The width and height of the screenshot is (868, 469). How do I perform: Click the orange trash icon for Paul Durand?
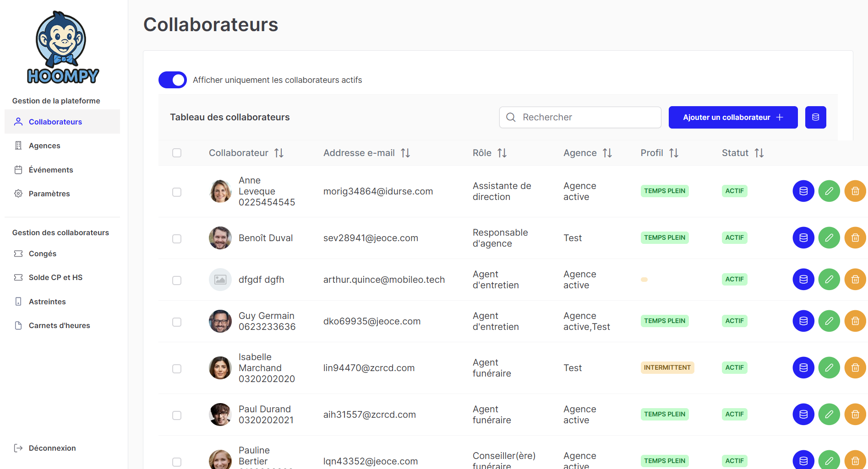[x=855, y=415]
